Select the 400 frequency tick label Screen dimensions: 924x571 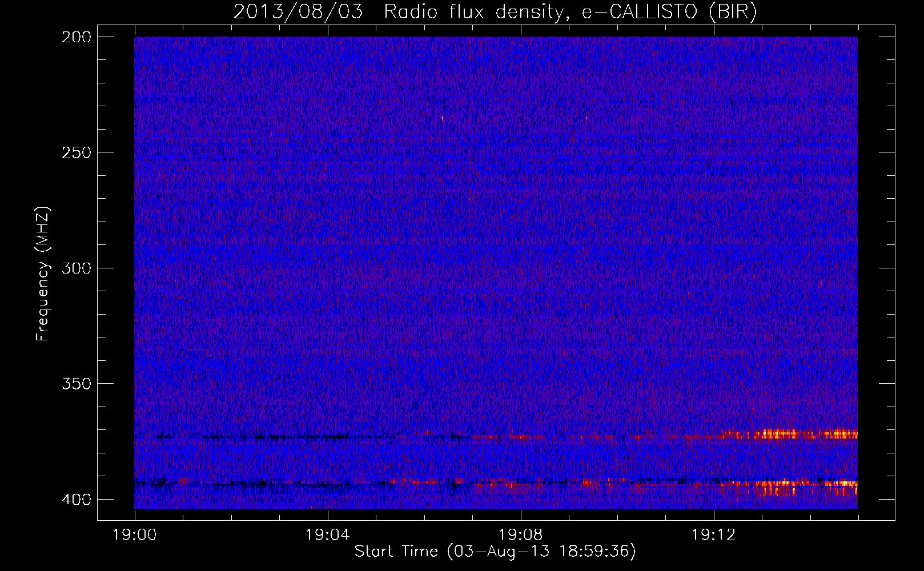(x=77, y=499)
